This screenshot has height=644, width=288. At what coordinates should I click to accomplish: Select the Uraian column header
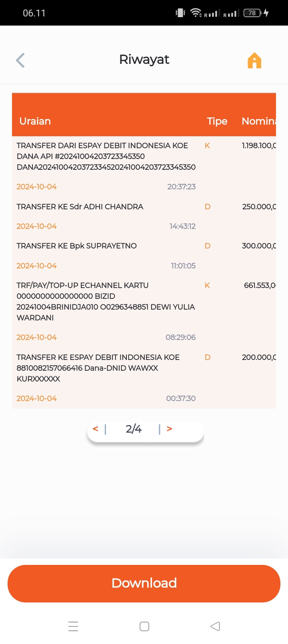click(35, 121)
